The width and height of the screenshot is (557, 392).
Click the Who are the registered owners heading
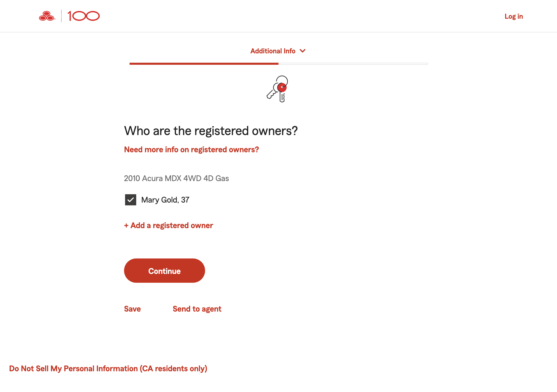pyautogui.click(x=211, y=131)
